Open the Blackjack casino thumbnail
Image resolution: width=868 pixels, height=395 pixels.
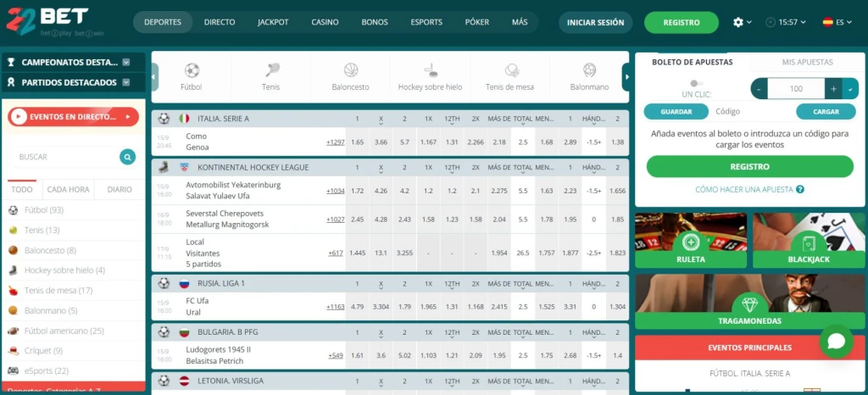(809, 240)
